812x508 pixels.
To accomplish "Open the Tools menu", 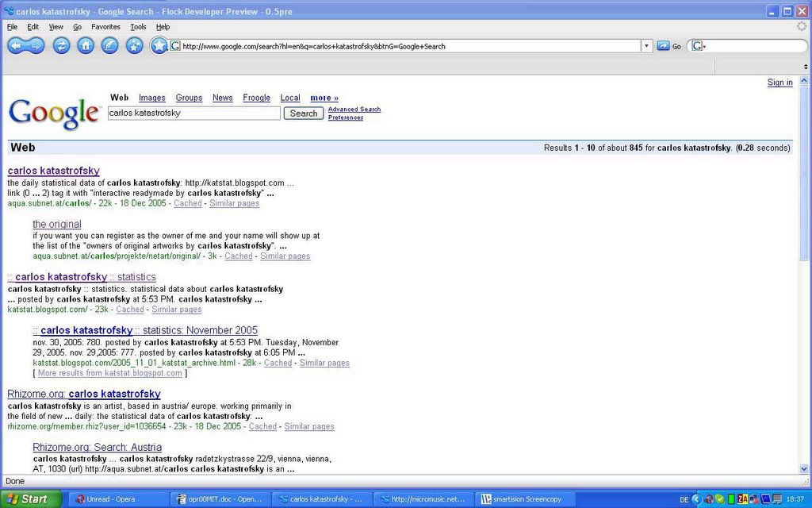I will coord(138,27).
